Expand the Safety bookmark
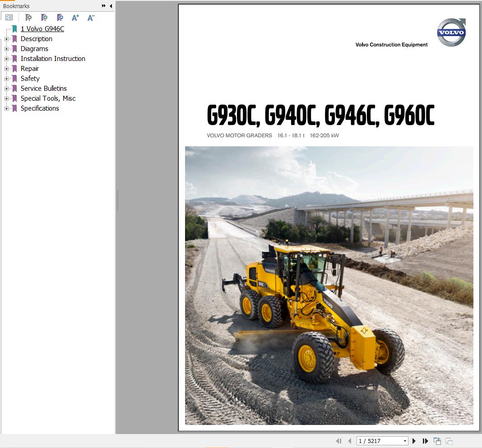482x448 pixels. pyautogui.click(x=6, y=79)
